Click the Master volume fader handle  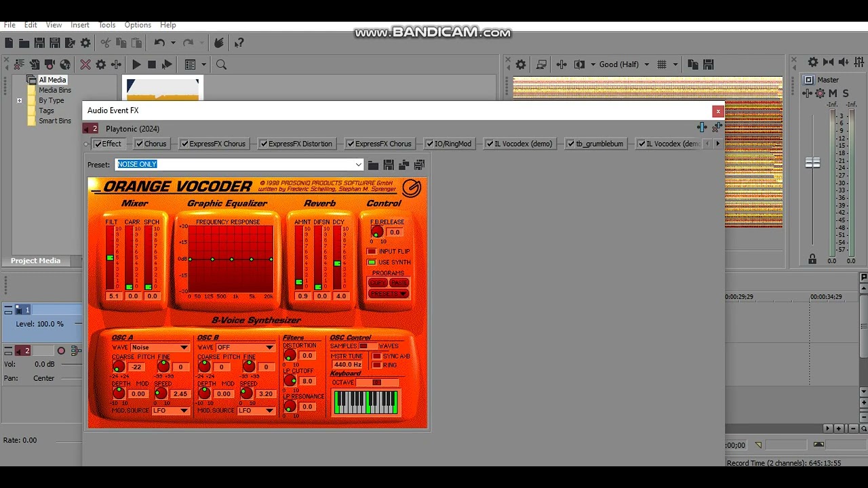(x=812, y=163)
